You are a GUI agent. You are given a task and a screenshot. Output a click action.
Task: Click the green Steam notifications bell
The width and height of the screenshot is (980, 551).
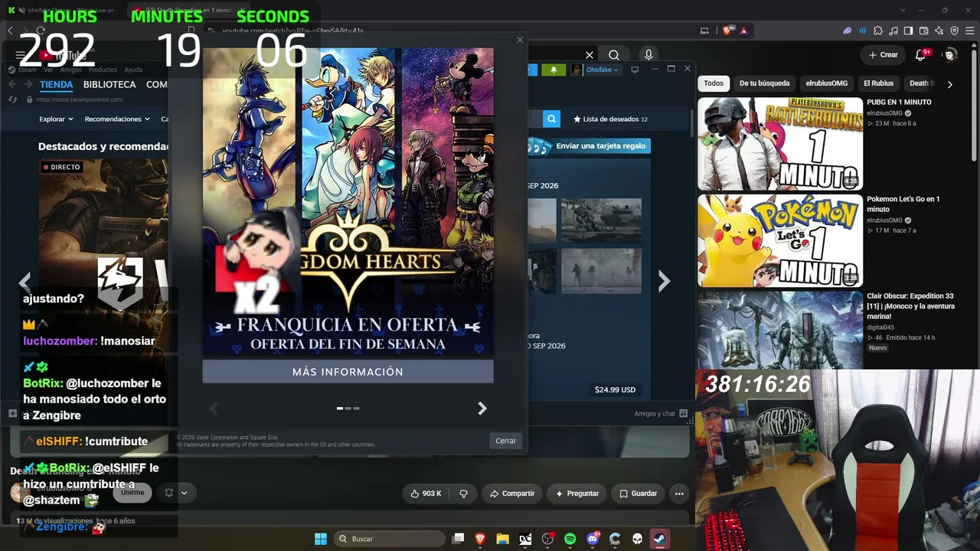(553, 70)
